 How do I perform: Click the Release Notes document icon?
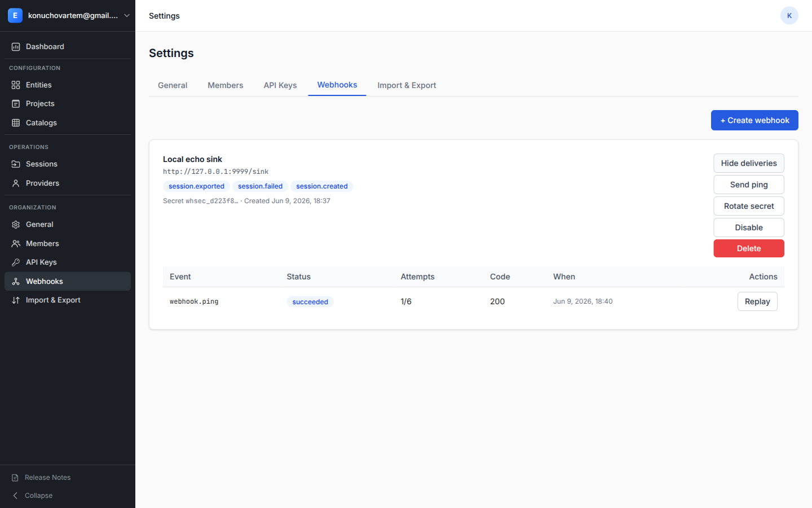click(x=15, y=478)
